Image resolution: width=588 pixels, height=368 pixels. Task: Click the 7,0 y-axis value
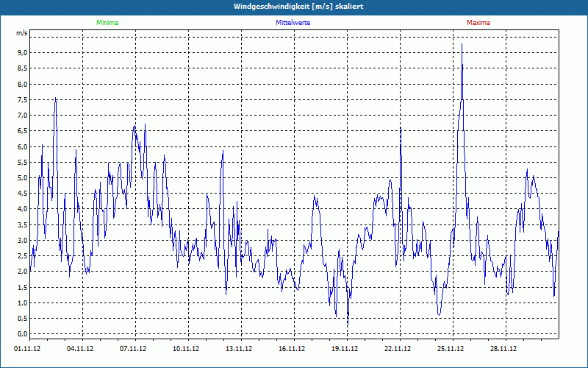23,116
